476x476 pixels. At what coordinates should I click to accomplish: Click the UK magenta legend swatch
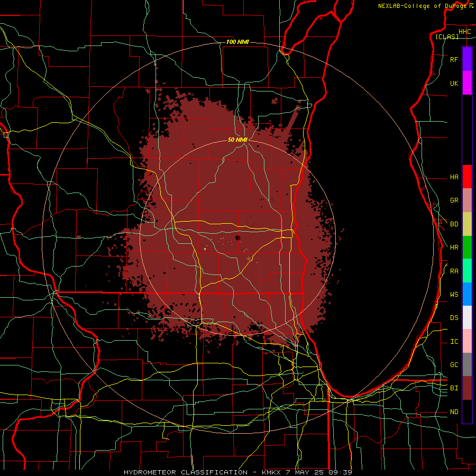pos(467,83)
